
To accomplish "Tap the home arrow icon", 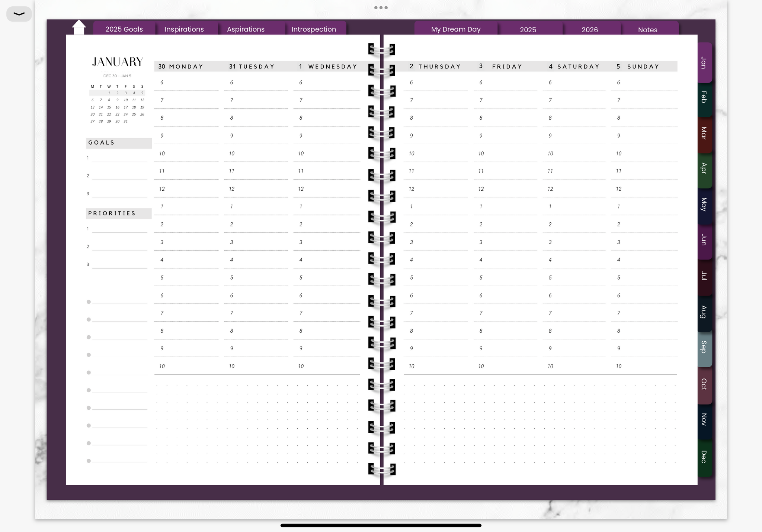I will [x=79, y=27].
